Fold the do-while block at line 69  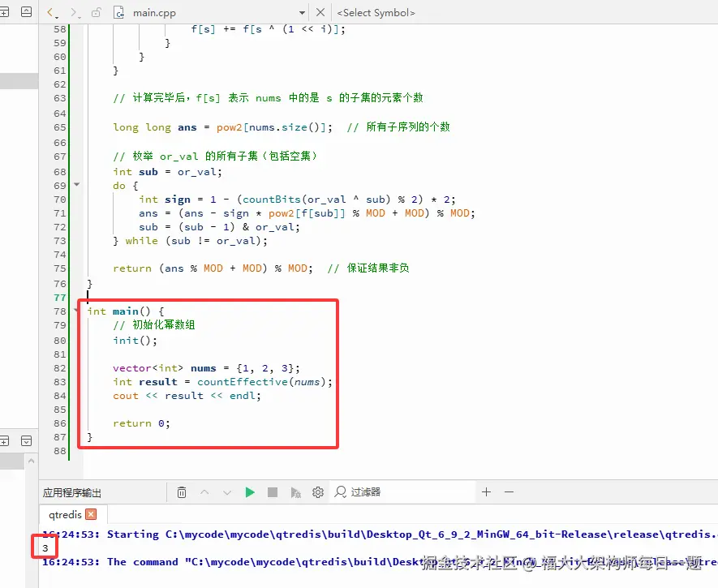(77, 185)
